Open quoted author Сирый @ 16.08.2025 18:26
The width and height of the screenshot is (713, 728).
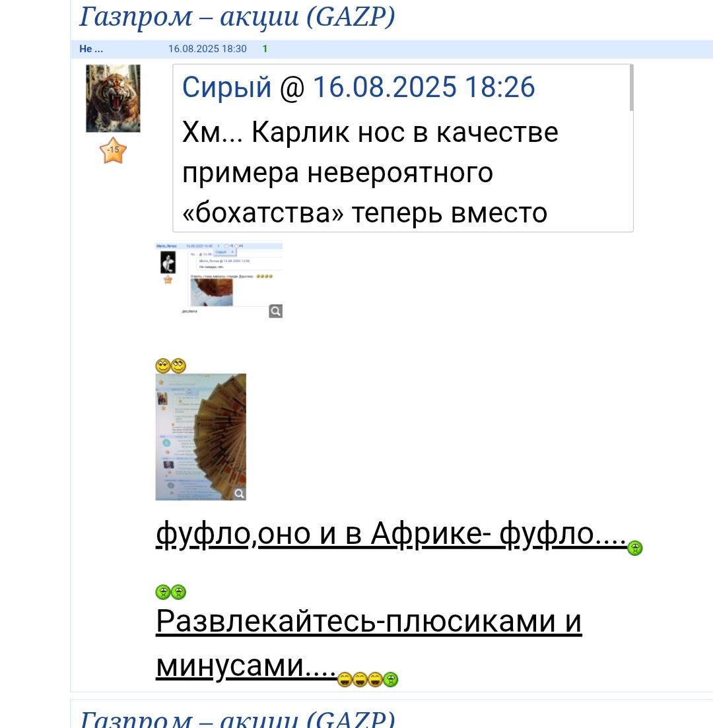pos(358,87)
